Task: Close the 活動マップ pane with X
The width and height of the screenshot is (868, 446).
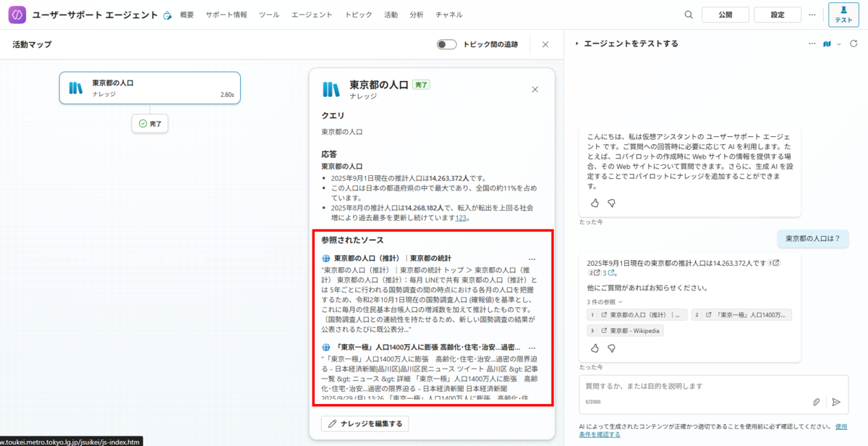Action: (545, 44)
